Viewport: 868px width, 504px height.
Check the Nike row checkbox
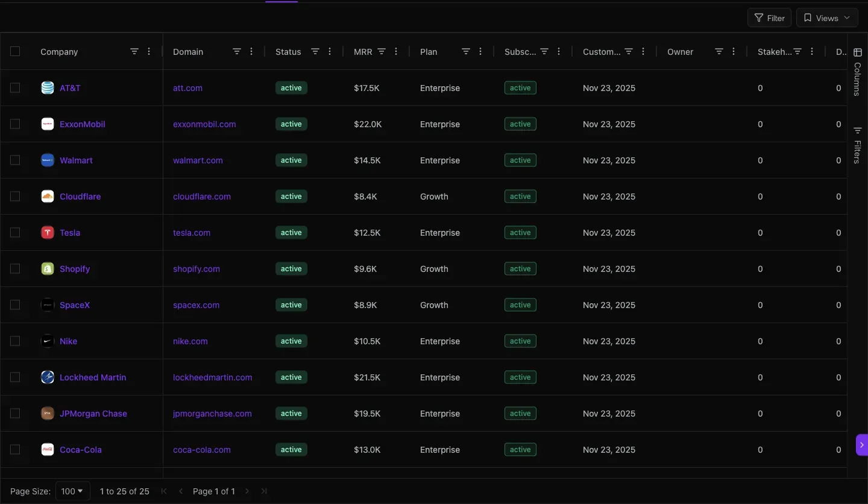15,341
